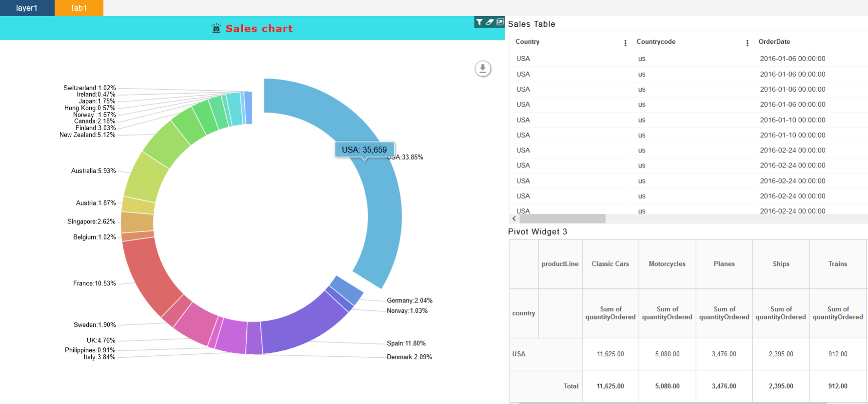Open the Countrycode column options menu
868x404 pixels.
(747, 43)
